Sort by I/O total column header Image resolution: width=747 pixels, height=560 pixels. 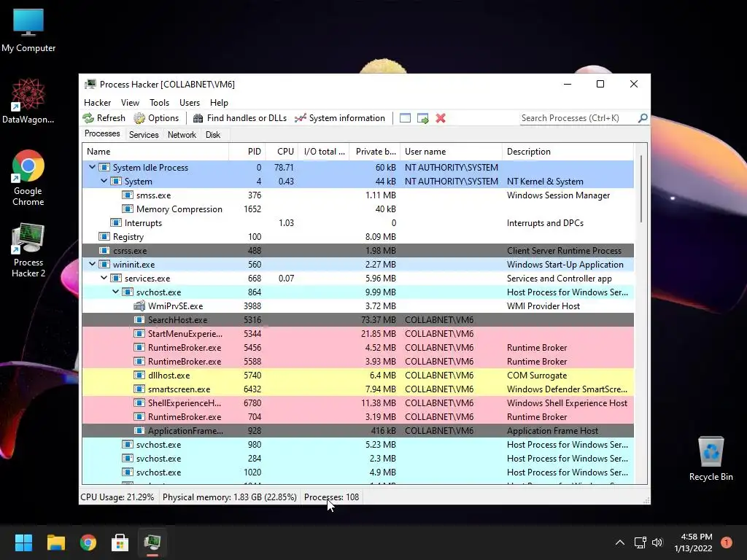tap(323, 152)
